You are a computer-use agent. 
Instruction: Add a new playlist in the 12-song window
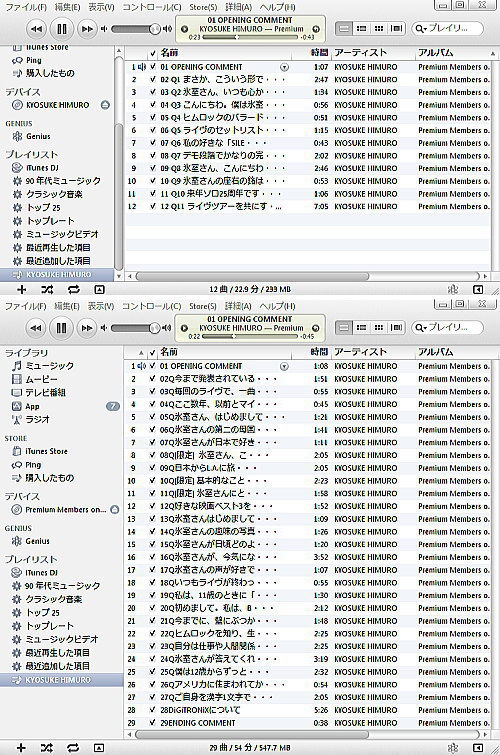[21, 289]
